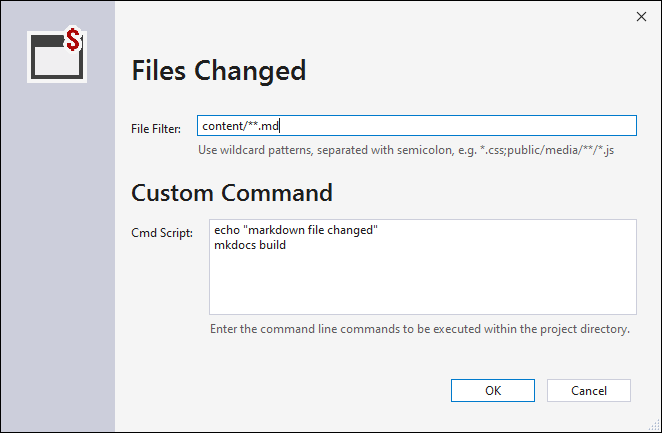Click the resize grip in the dialog corner
The image size is (662, 433).
coord(655,427)
